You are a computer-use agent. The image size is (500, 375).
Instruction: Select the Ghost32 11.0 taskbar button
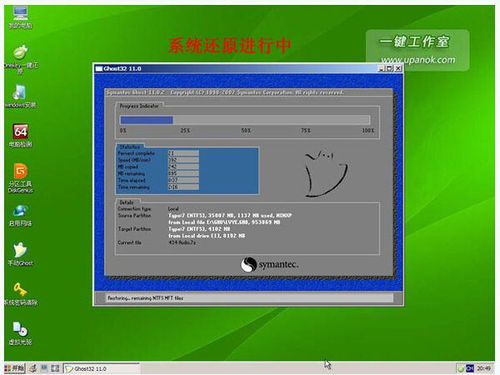[x=101, y=369]
